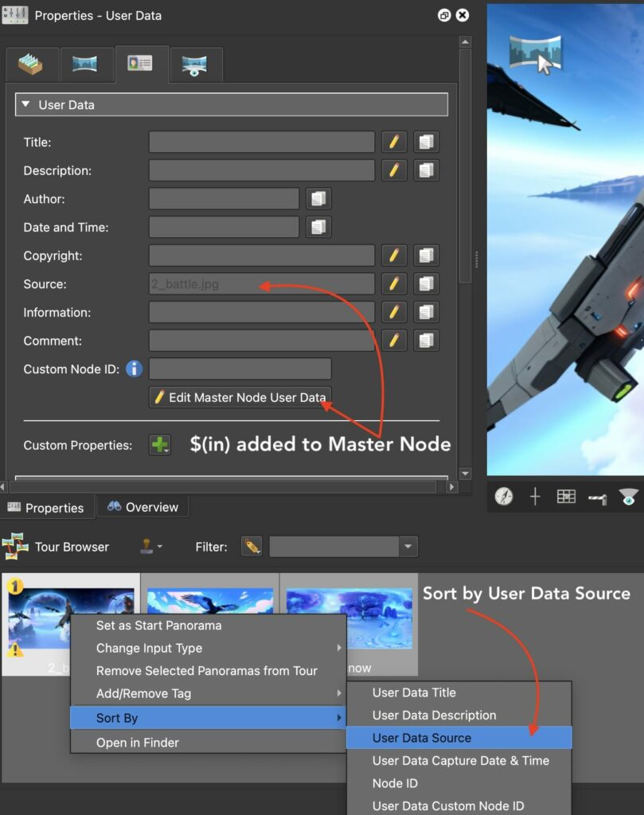
Task: Click Date and Time copy icon
Action: pos(318,227)
